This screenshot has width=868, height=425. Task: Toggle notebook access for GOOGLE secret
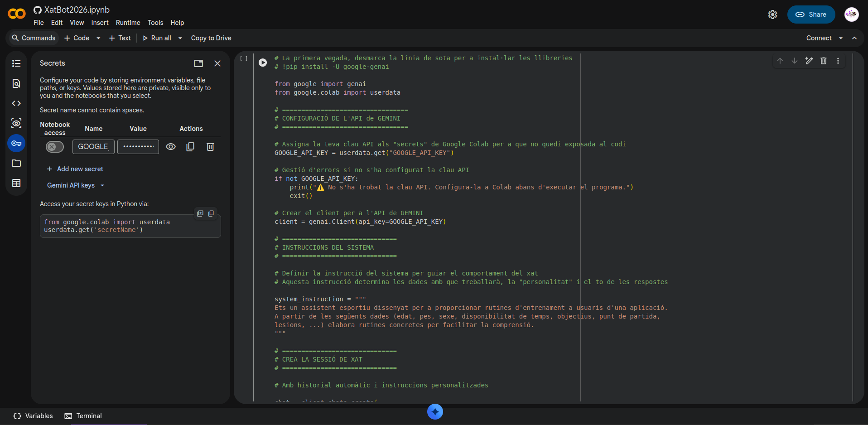pos(55,147)
